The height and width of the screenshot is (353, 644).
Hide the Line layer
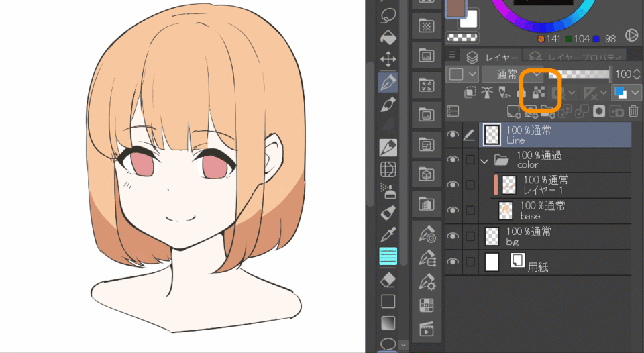click(453, 134)
